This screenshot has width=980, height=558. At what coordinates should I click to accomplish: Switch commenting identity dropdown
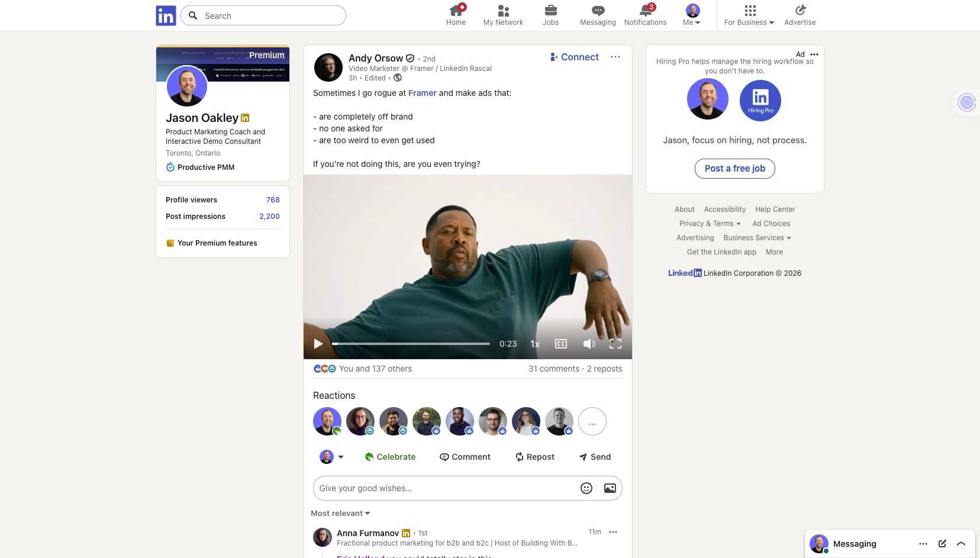[x=332, y=457]
